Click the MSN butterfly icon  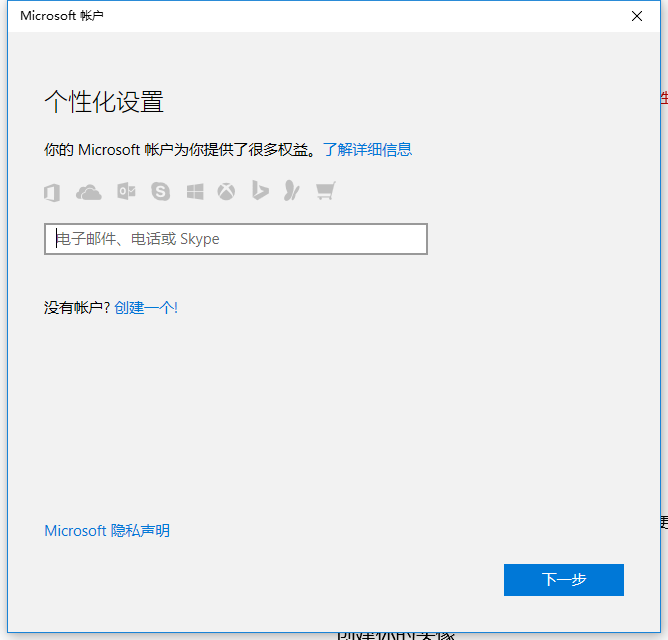tap(291, 191)
